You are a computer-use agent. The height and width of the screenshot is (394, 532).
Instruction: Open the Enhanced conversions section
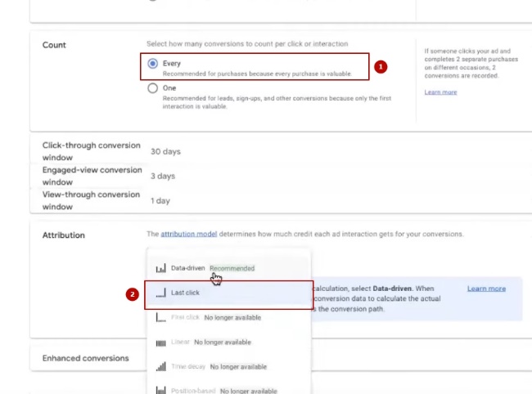[x=86, y=358]
